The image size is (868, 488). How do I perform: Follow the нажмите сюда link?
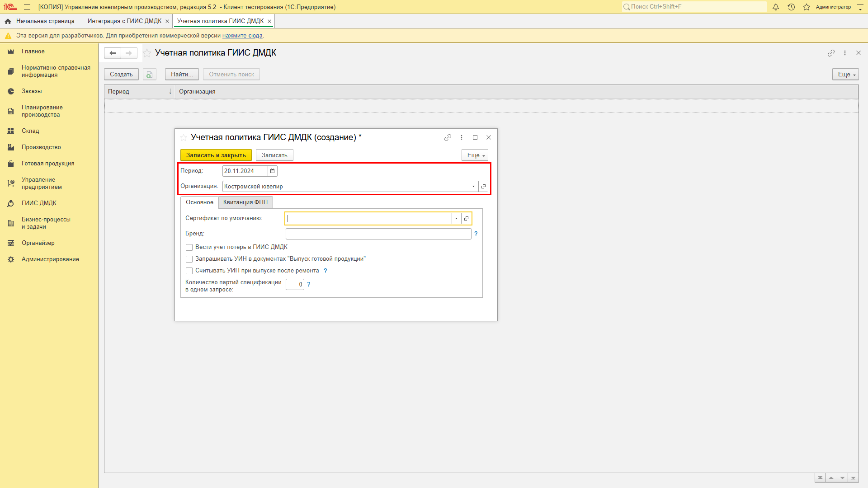[x=242, y=36]
